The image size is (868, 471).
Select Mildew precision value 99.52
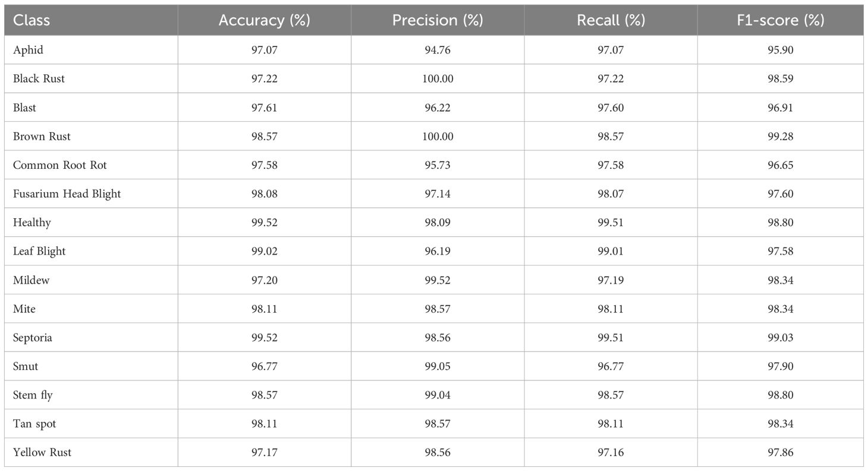click(438, 280)
